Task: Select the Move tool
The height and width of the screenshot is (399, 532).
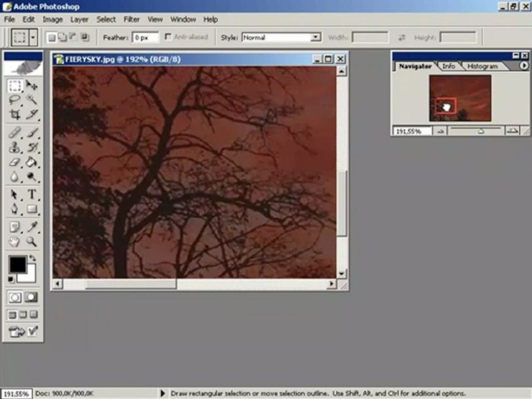Action: pos(32,85)
